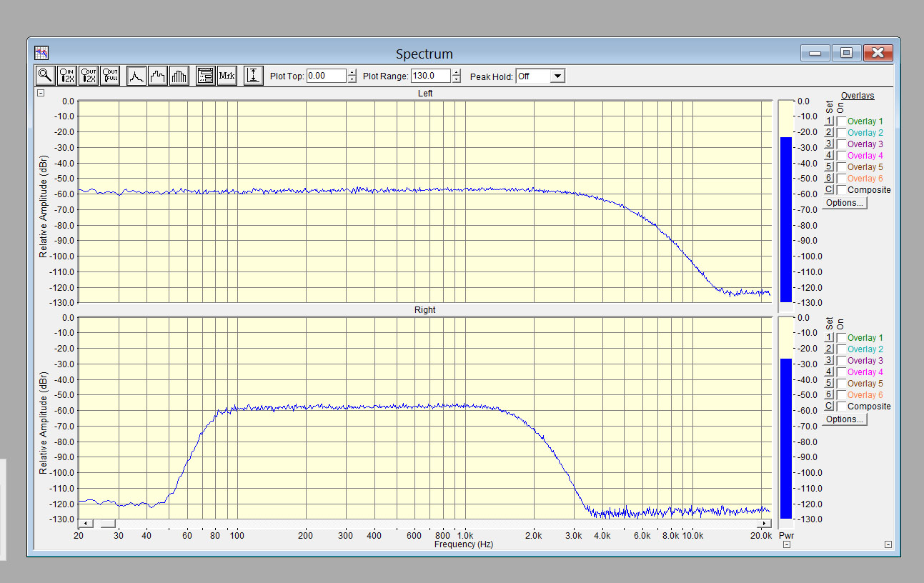Select the line plot display mode

point(136,76)
